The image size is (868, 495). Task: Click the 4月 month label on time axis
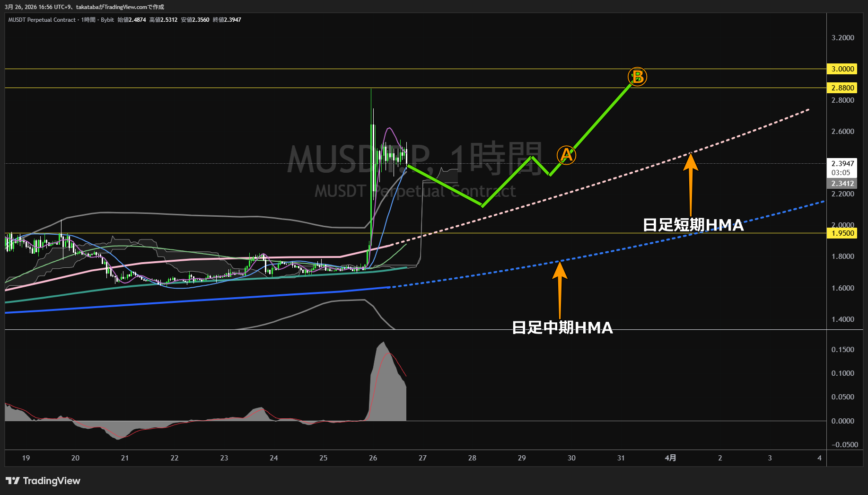(670, 458)
